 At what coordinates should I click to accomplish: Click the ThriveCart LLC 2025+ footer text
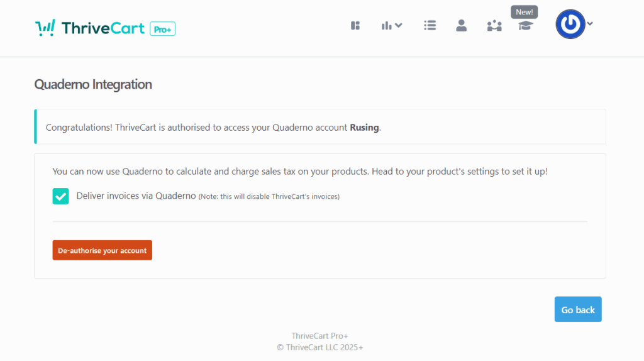click(320, 347)
